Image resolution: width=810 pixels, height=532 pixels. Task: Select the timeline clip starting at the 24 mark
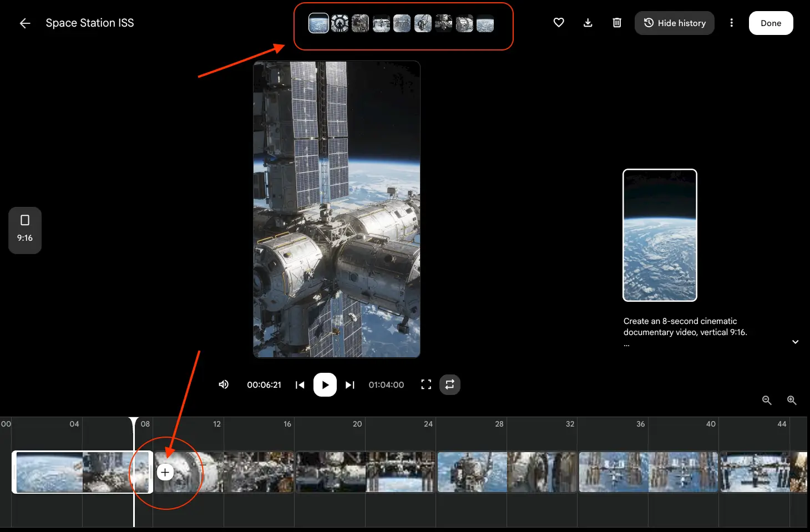click(x=507, y=472)
